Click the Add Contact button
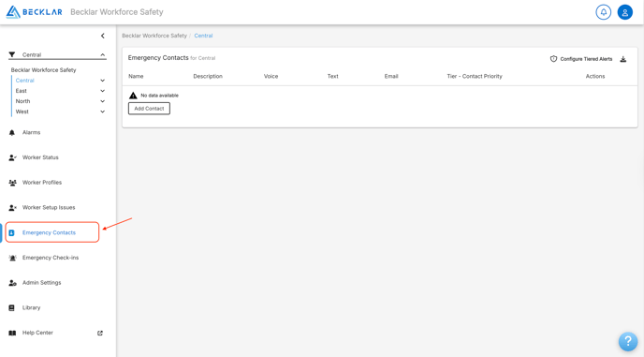The height and width of the screenshot is (357, 644). point(149,109)
